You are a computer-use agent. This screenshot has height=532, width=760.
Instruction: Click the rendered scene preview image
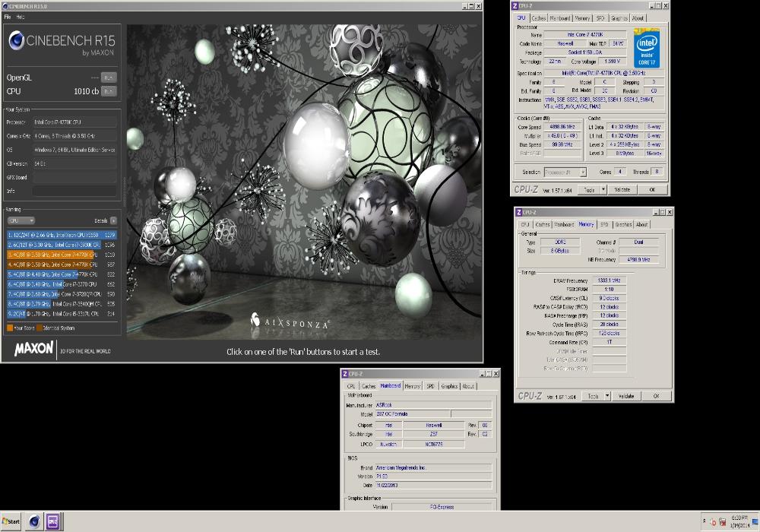(x=304, y=182)
